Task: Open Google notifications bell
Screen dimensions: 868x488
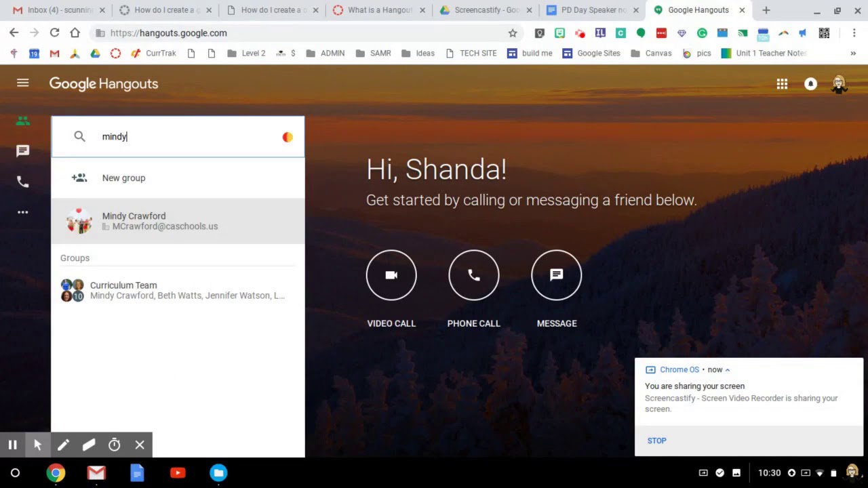Action: [x=810, y=84]
